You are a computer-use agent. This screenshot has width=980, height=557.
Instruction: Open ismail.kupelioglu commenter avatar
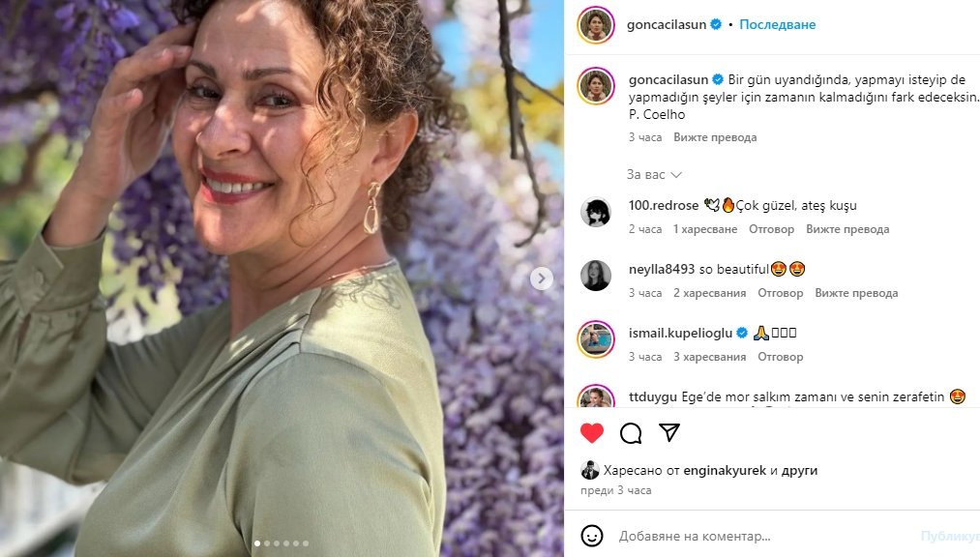596,339
